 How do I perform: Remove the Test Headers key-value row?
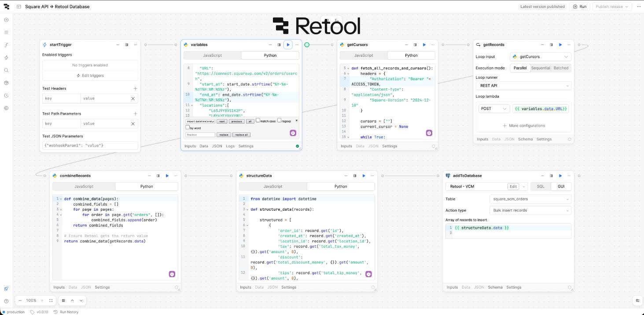pyautogui.click(x=133, y=99)
